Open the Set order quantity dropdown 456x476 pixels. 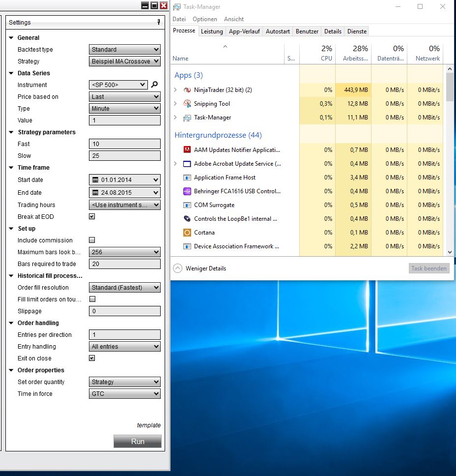point(125,382)
